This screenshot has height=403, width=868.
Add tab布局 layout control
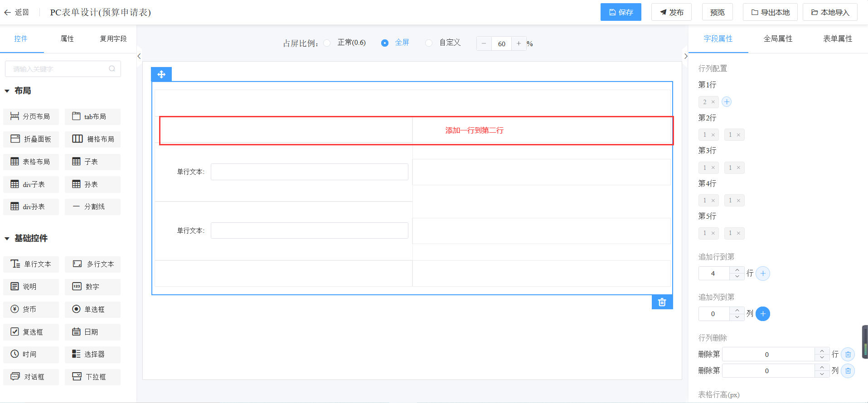point(92,116)
